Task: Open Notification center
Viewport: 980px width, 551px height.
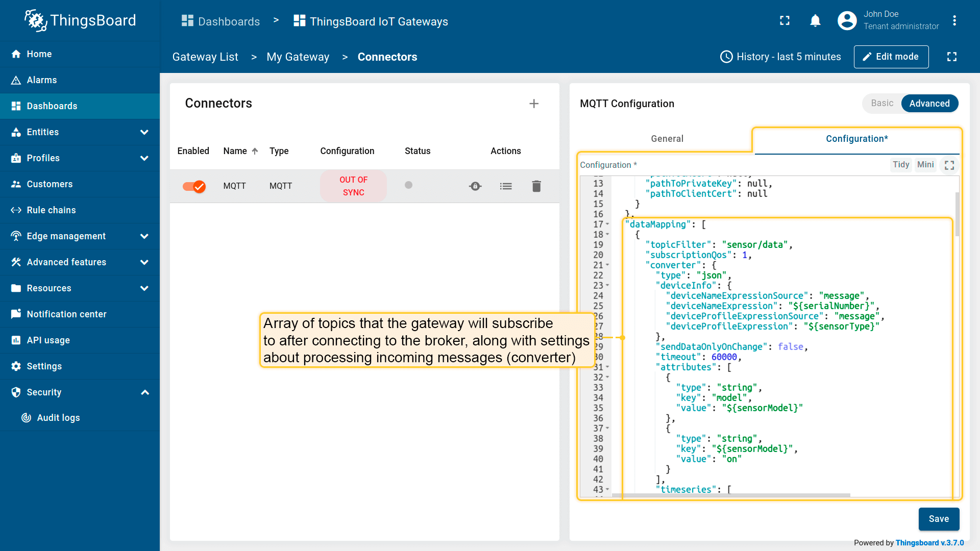Action: (x=80, y=314)
